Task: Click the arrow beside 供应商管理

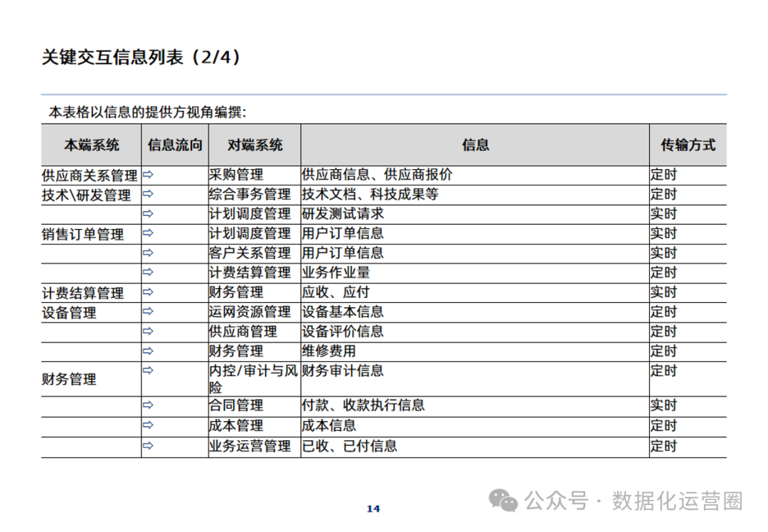Action: (148, 331)
